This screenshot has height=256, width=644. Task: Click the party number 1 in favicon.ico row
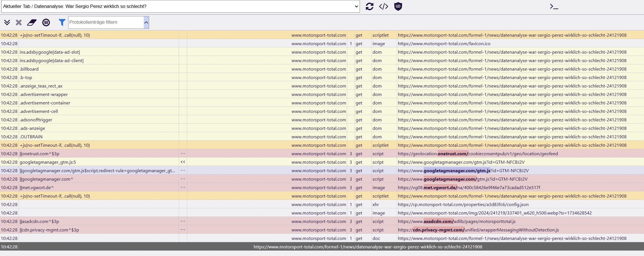[351, 43]
